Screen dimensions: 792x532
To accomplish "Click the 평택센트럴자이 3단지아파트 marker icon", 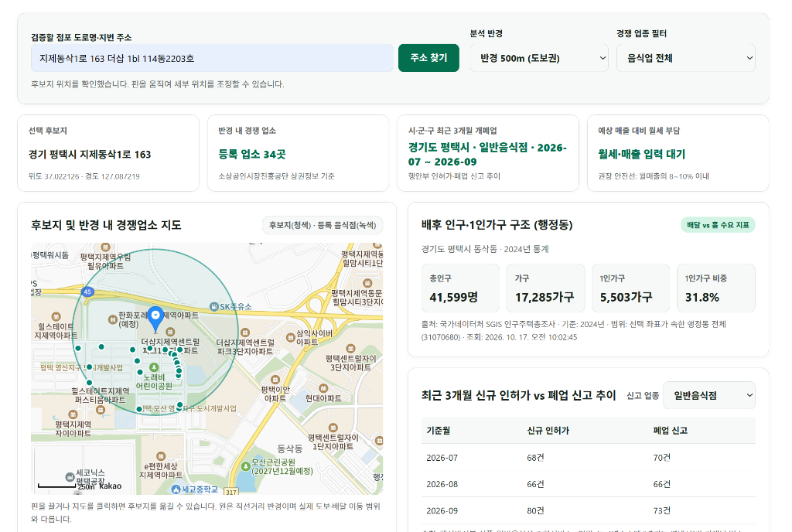I will pos(350,349).
